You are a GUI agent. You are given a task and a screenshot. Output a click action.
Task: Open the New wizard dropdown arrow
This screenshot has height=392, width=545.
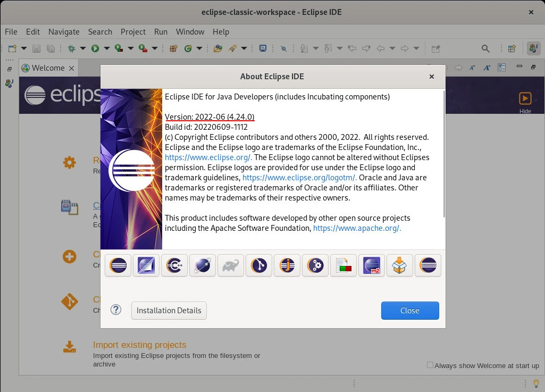click(x=23, y=48)
